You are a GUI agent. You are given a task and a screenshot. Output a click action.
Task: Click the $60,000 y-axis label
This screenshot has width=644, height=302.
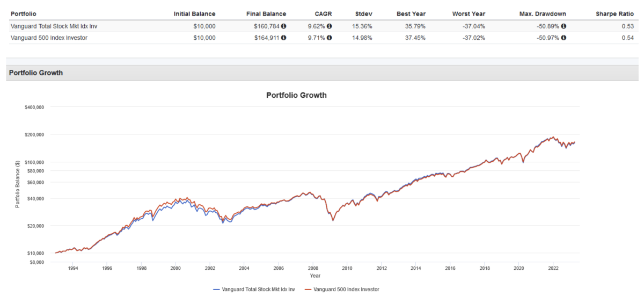35,182
